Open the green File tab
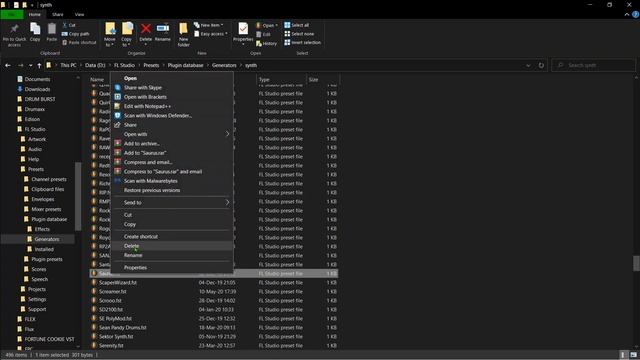This screenshot has width=640, height=360. point(12,14)
